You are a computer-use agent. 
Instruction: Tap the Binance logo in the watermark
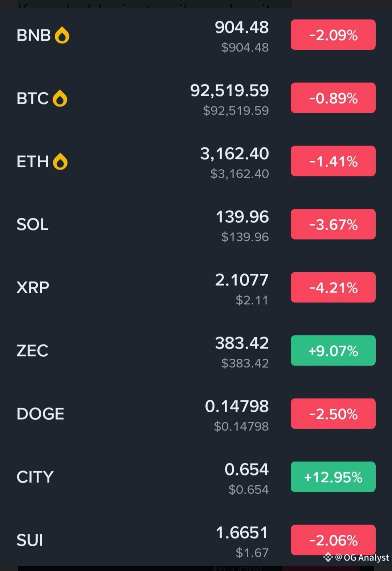point(328,557)
